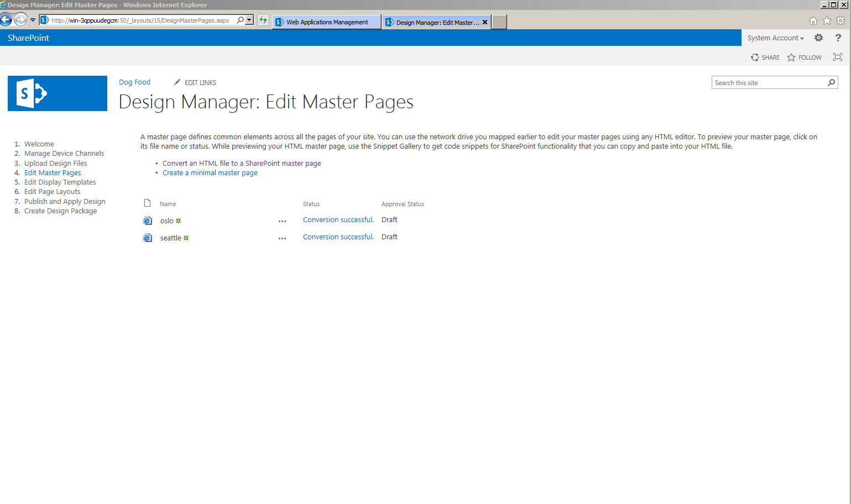This screenshot has height=504, width=851.
Task: Click Create a minimal master page link
Action: click(210, 172)
